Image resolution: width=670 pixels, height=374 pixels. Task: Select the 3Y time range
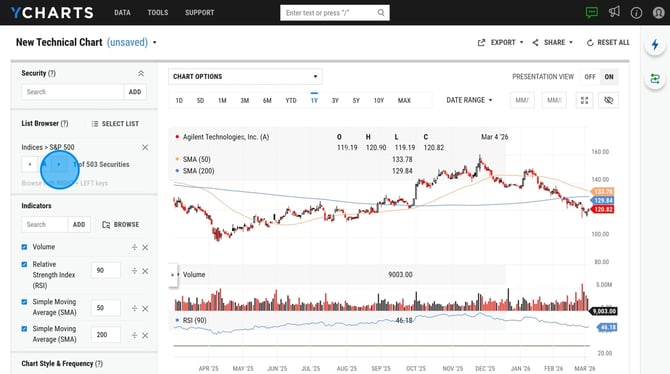[x=335, y=100]
